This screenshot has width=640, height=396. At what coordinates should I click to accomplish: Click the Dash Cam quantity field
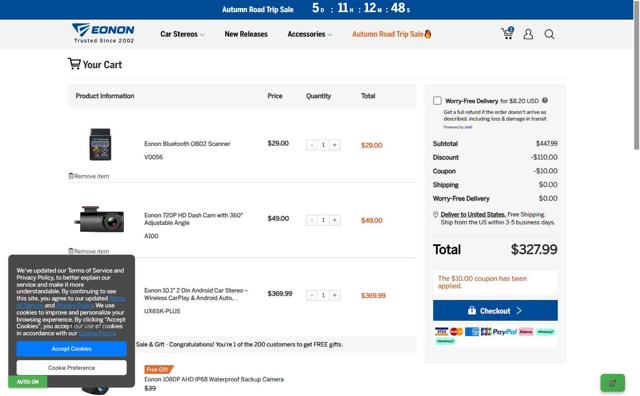pyautogui.click(x=323, y=220)
